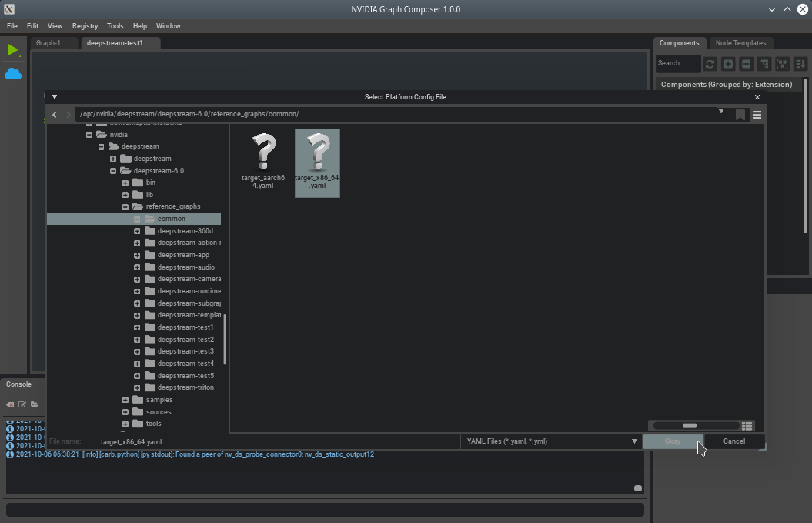Select the target_aarch64.yaml file icon
Viewport: 812px width, 523px height.
(x=263, y=153)
